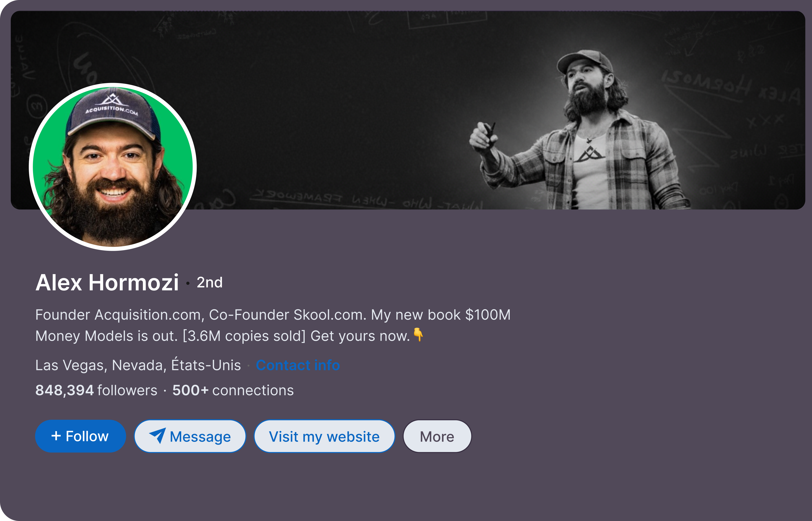Click the plus icon inside Follow

pos(56,436)
